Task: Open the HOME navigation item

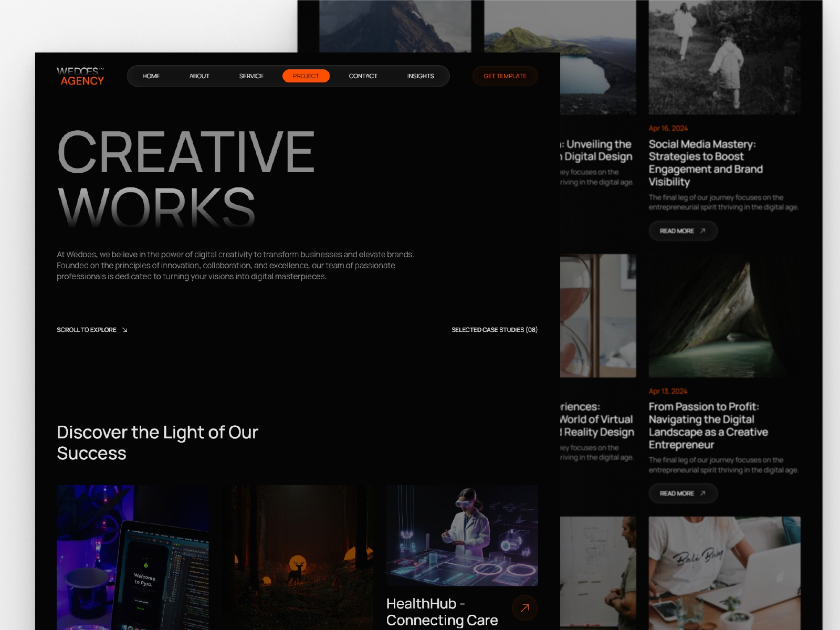Action: click(x=151, y=76)
